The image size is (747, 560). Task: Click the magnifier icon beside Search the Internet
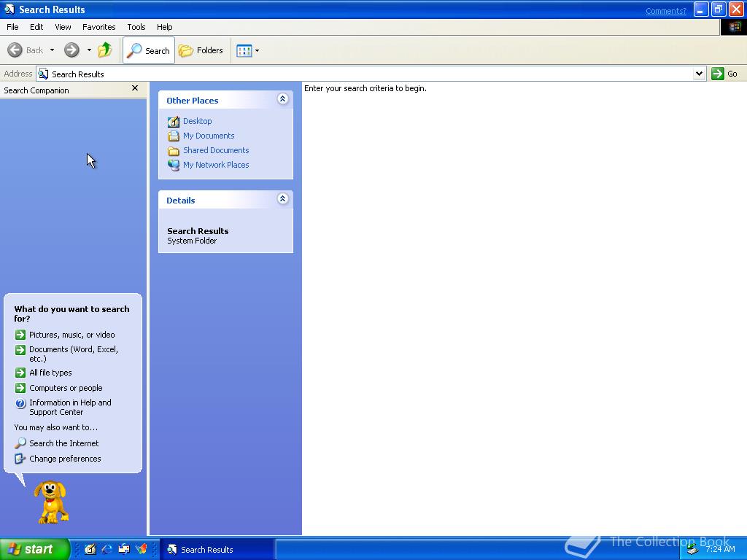tap(20, 443)
